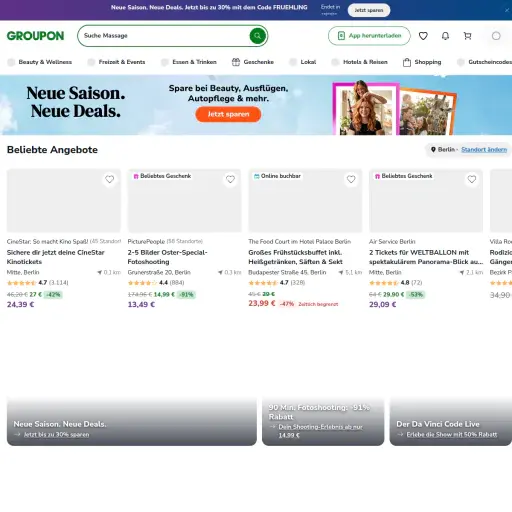
Task: Click the -53% discount badge
Action: pyautogui.click(x=416, y=295)
